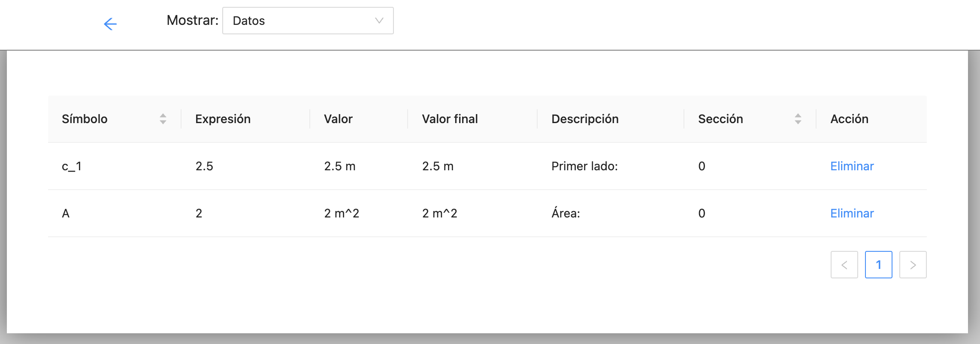Open the Mostrar dropdown showing Datos
Screen dimensions: 980x344
308,21
